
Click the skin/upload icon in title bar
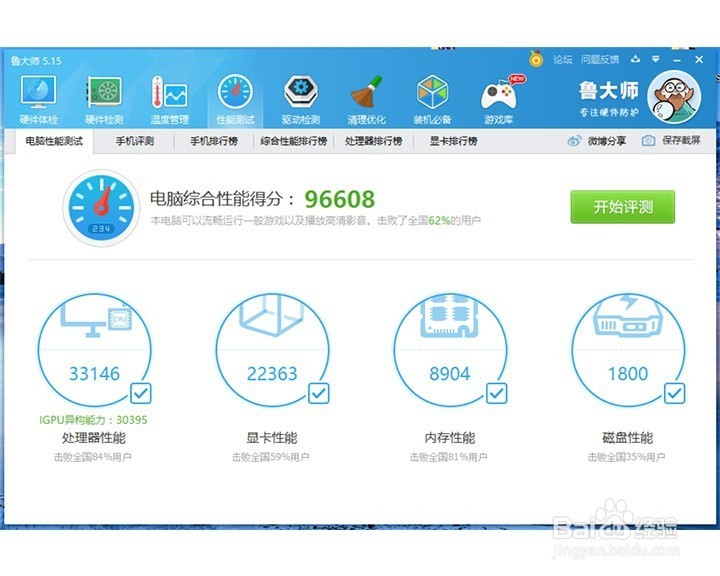coord(636,59)
